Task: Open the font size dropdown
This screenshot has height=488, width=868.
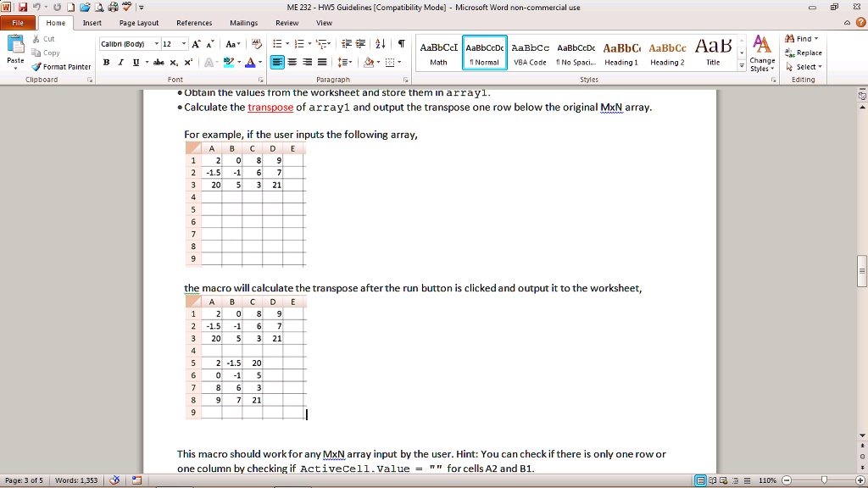Action: coord(184,44)
